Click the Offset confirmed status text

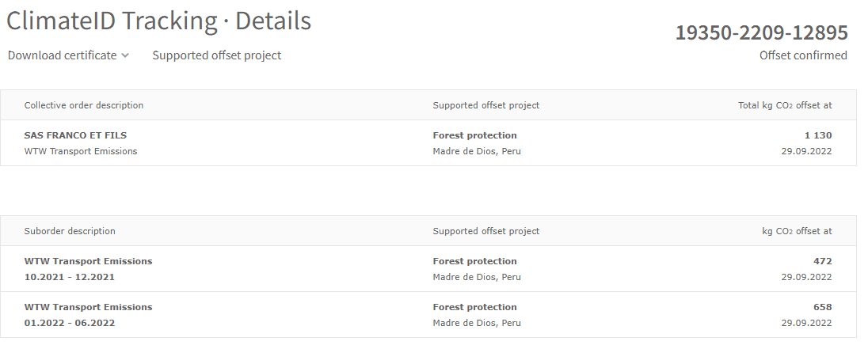803,55
